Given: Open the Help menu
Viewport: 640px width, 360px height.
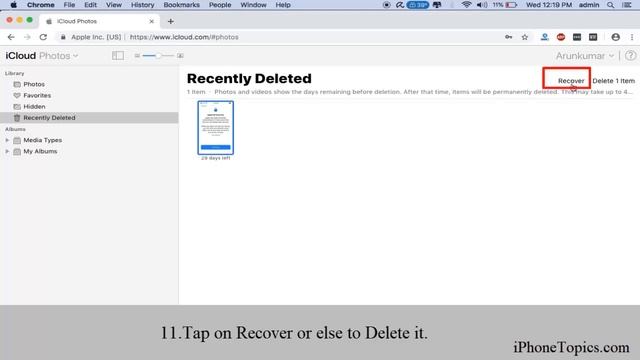Looking at the screenshot, I should pos(283,5).
